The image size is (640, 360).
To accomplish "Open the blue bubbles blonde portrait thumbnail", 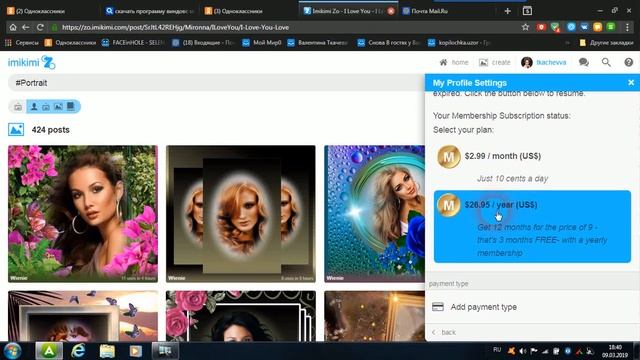I will 374,213.
